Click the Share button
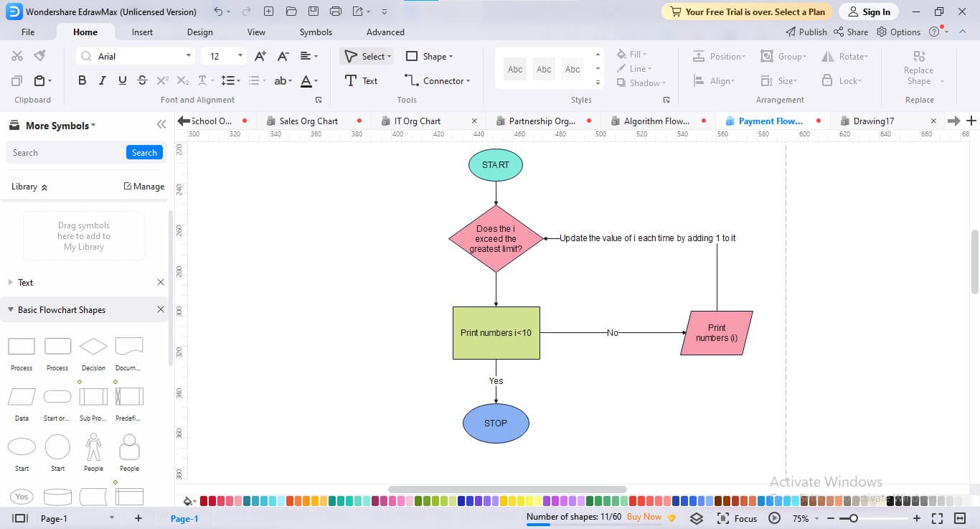 point(851,32)
